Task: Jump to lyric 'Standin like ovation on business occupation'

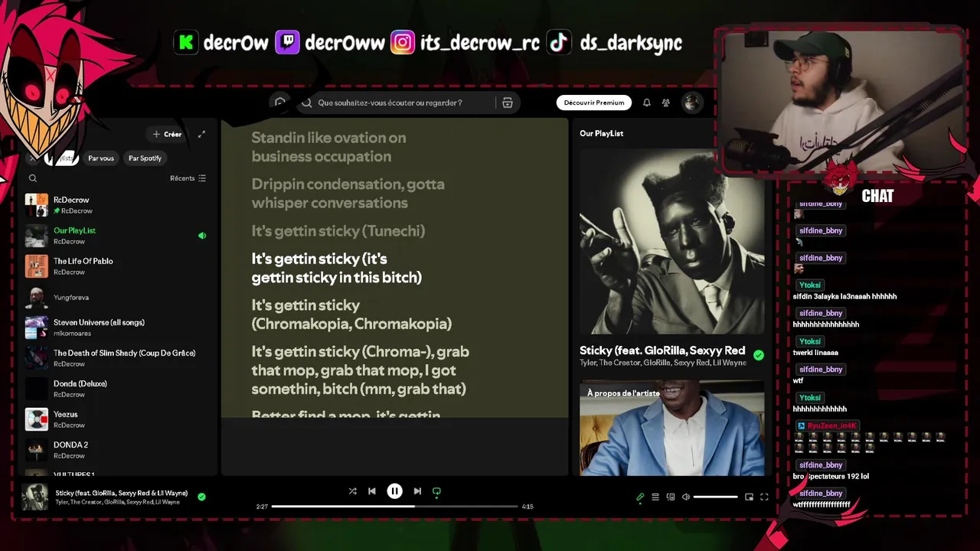Action: click(328, 147)
